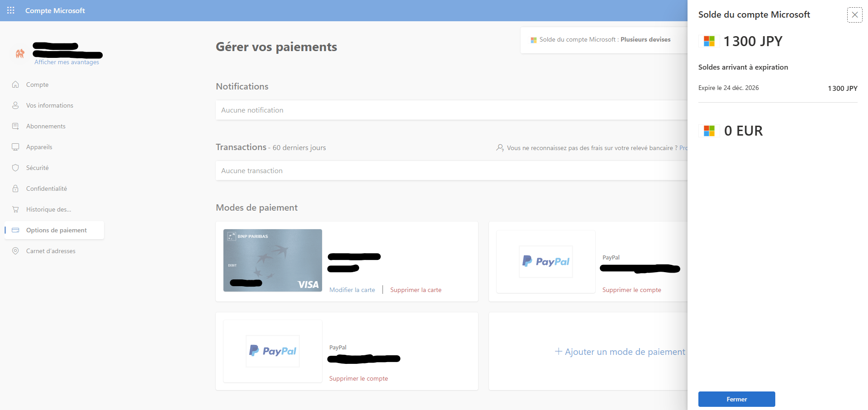
Task: Click the Compte Microsoft header title
Action: pyautogui.click(x=55, y=10)
